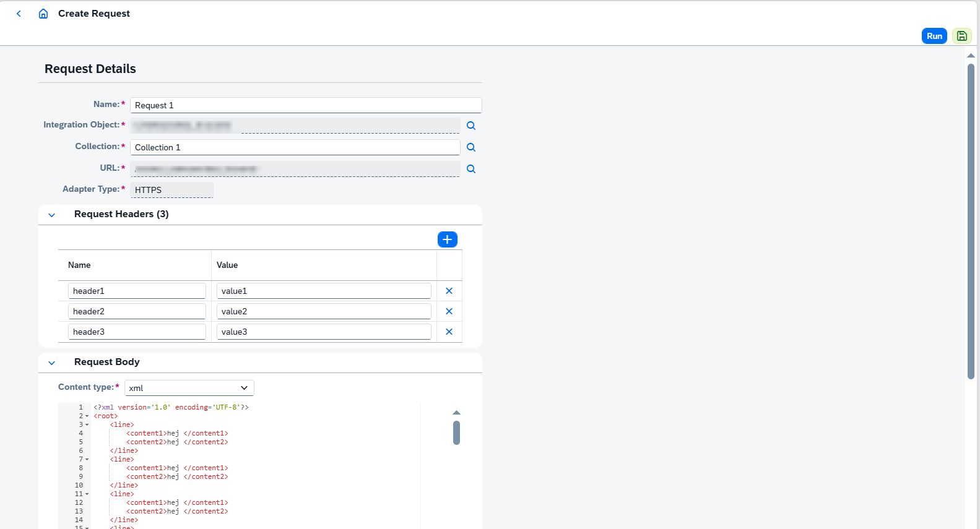Fold the line element at line 11
The image size is (980, 529).
point(87,494)
